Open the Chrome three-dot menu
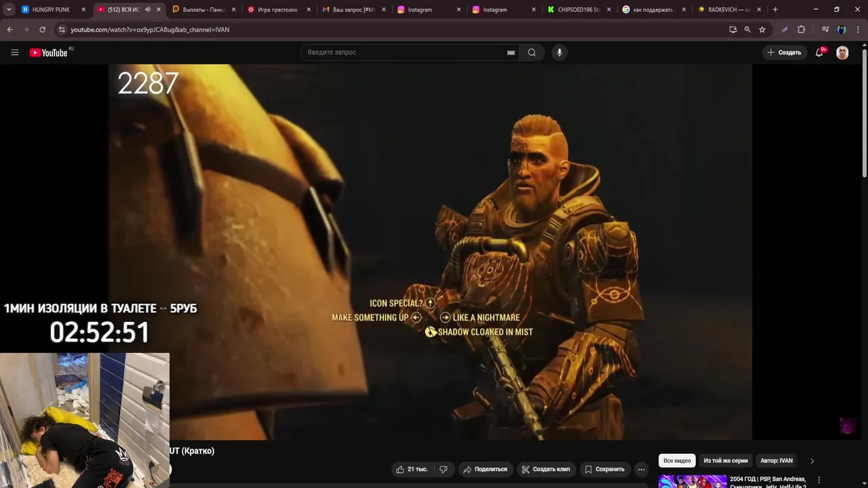 pyautogui.click(x=858, y=30)
